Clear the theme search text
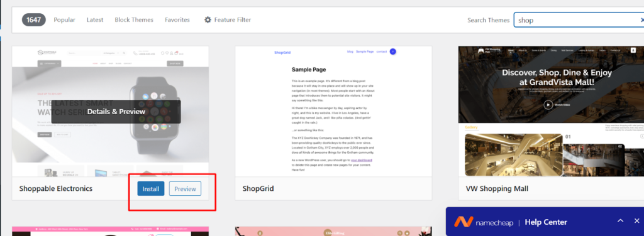Image resolution: width=644 pixels, height=236 pixels. (x=641, y=19)
